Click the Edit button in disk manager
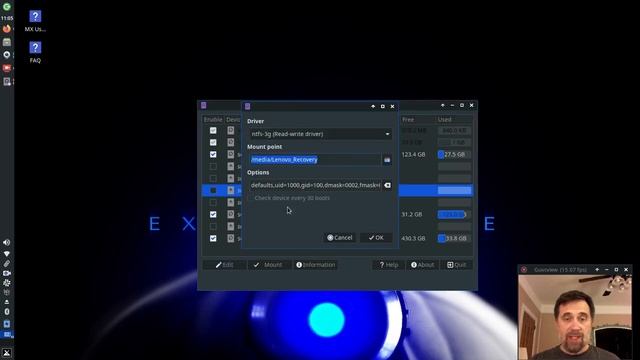This screenshot has width=640, height=360. 224,265
